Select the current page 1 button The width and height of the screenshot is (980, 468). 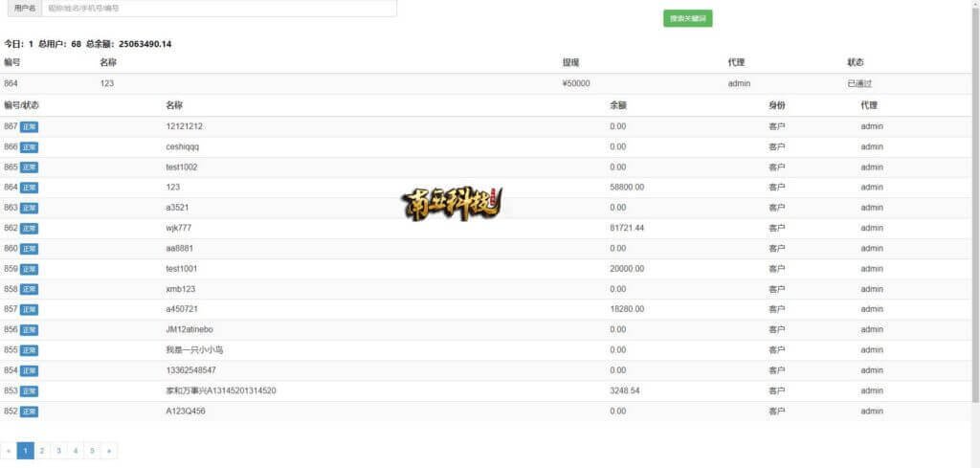pyautogui.click(x=26, y=450)
